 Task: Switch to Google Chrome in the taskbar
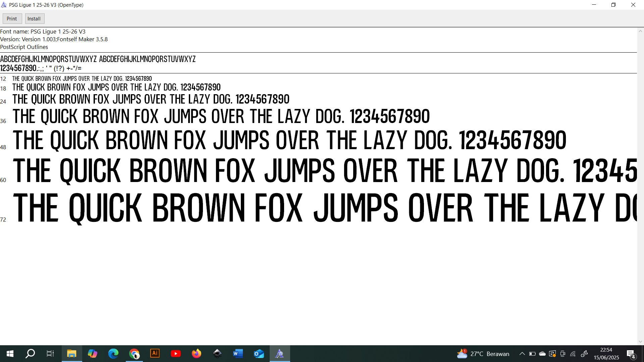point(134,354)
